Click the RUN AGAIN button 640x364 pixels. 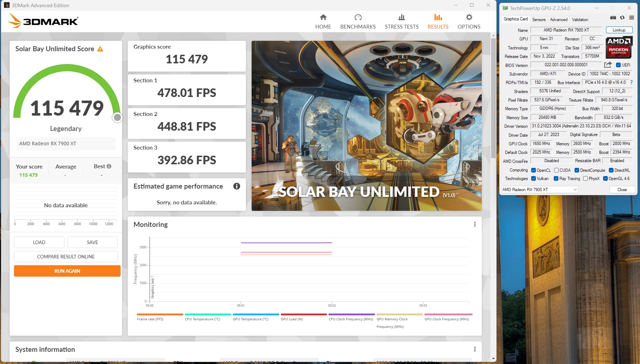pyautogui.click(x=67, y=271)
